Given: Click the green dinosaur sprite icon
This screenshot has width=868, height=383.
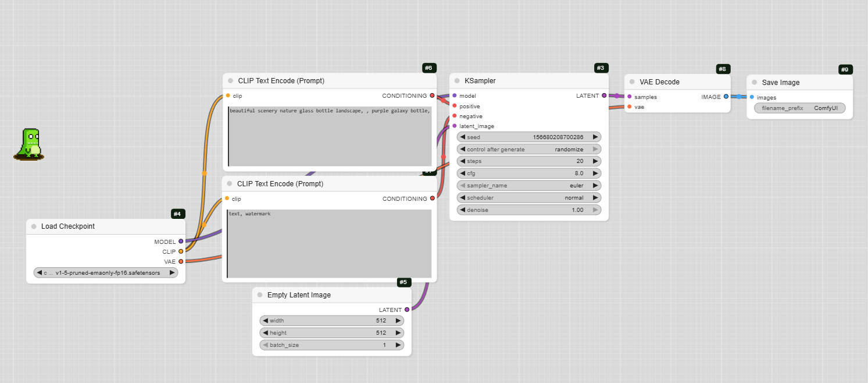Looking at the screenshot, I should point(29,144).
